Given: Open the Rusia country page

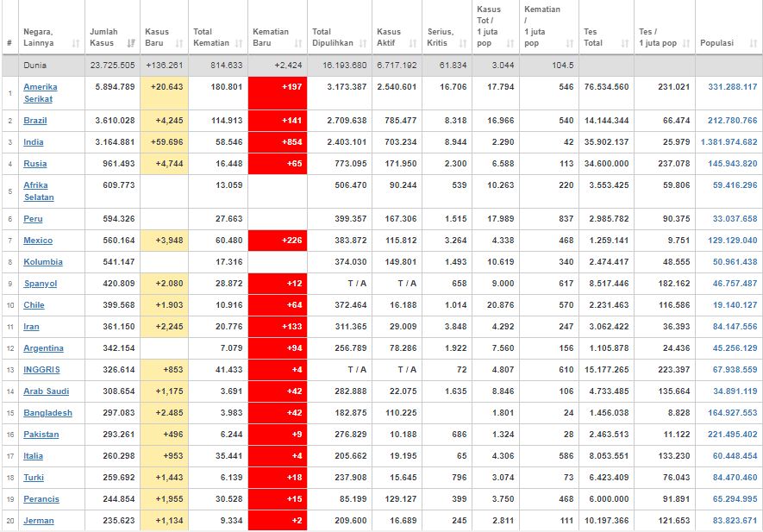Looking at the screenshot, I should [x=35, y=164].
